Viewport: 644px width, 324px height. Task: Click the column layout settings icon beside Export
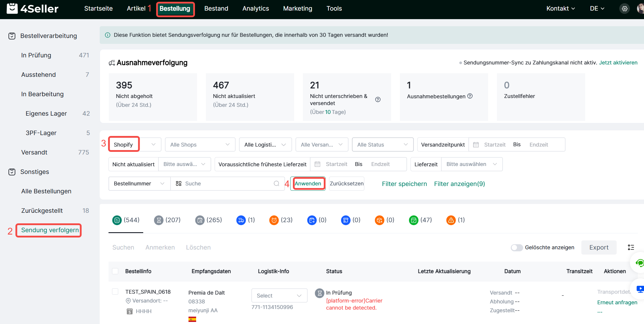[x=631, y=247]
